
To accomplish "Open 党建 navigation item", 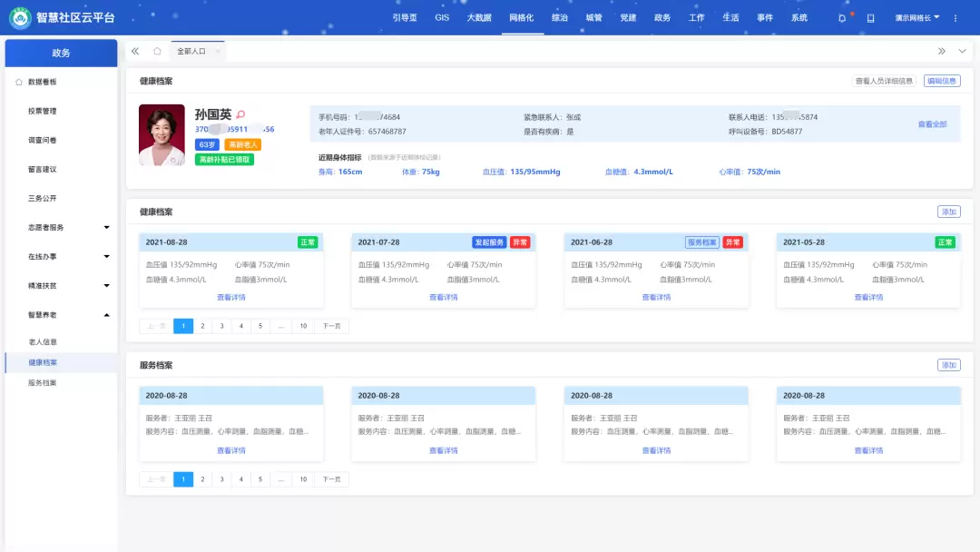I will (x=628, y=18).
